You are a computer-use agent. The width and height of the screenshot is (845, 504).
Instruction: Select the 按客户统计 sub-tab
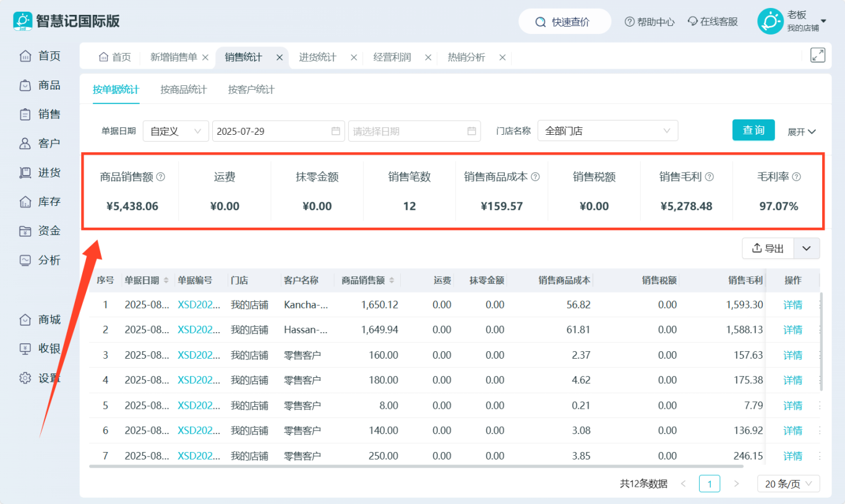(x=251, y=90)
